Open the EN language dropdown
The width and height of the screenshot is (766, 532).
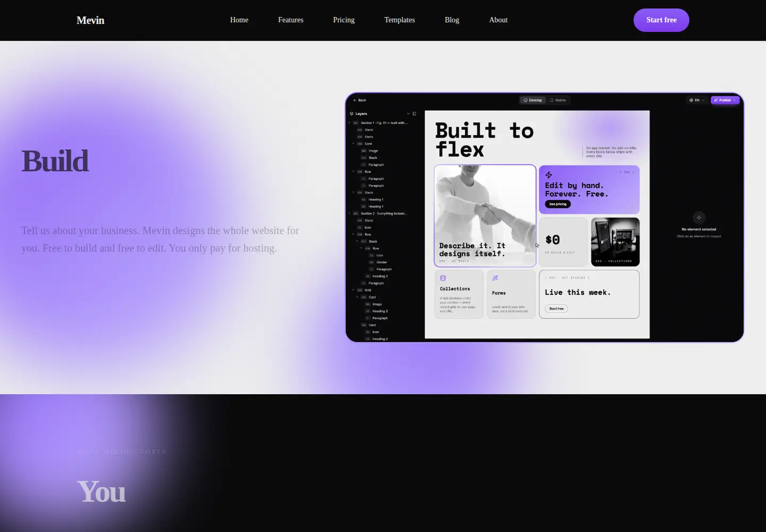[697, 100]
